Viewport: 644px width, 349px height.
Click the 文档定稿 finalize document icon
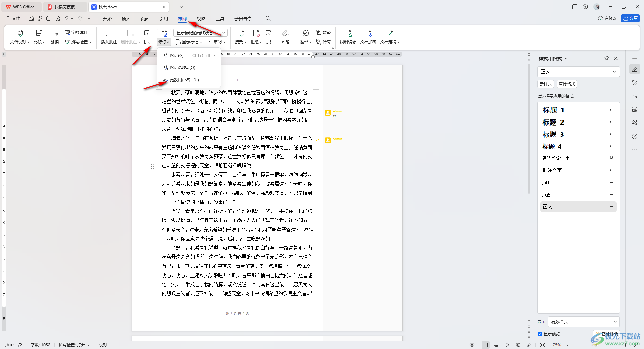point(390,33)
